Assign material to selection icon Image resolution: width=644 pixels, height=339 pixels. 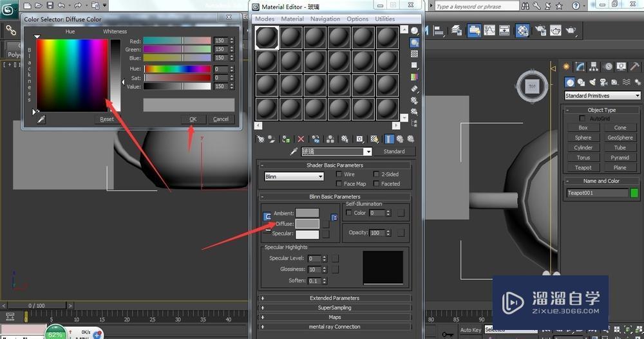[x=287, y=139]
